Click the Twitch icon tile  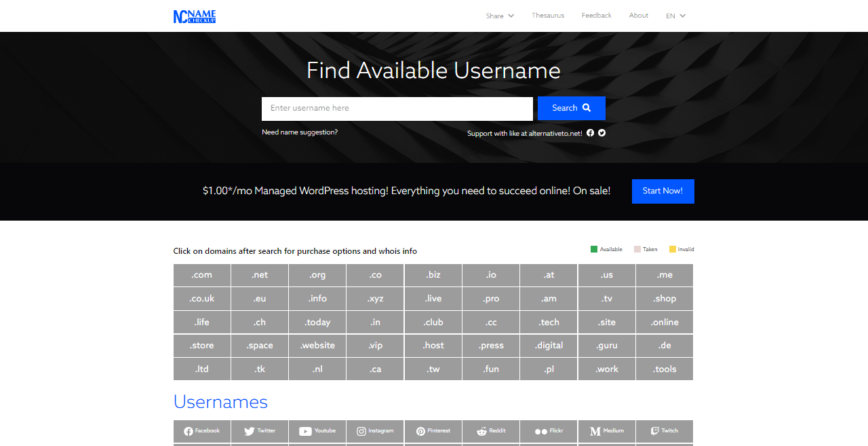[665, 431]
